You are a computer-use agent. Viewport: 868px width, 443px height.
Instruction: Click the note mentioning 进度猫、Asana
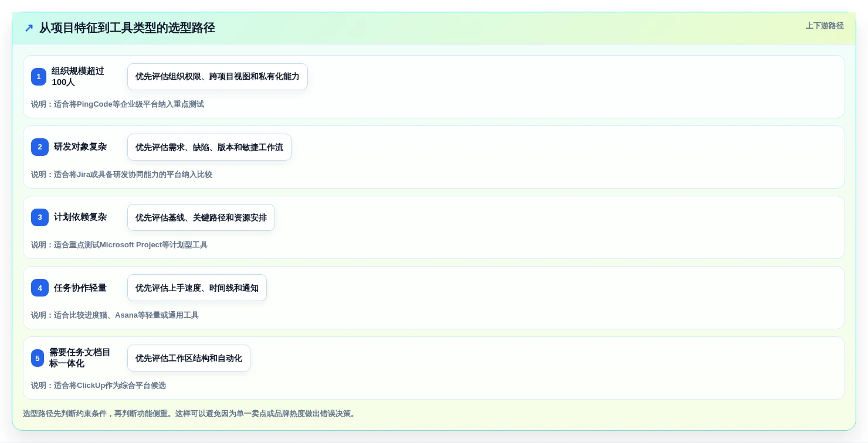(115, 315)
